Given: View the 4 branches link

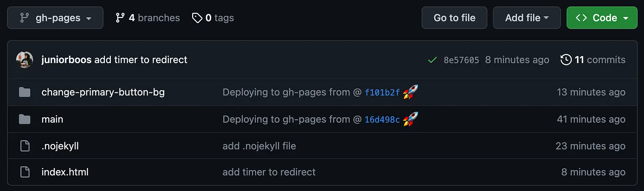Looking at the screenshot, I should 148,18.
